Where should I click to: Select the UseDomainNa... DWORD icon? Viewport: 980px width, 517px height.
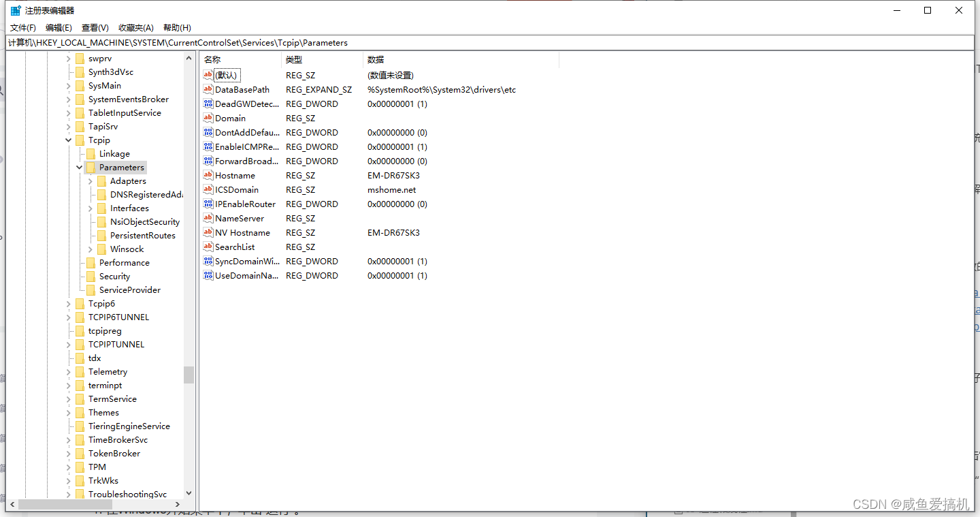(208, 275)
